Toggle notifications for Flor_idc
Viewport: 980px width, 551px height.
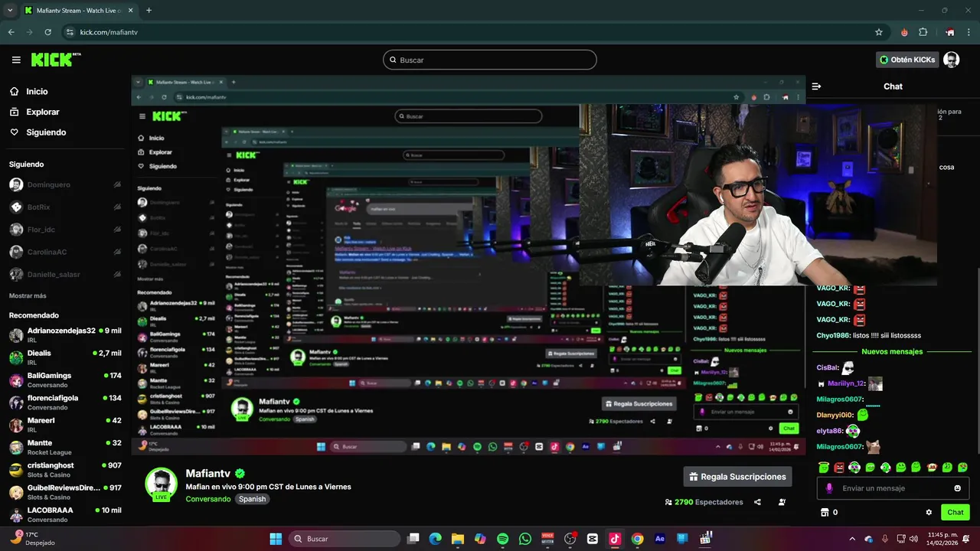point(117,230)
